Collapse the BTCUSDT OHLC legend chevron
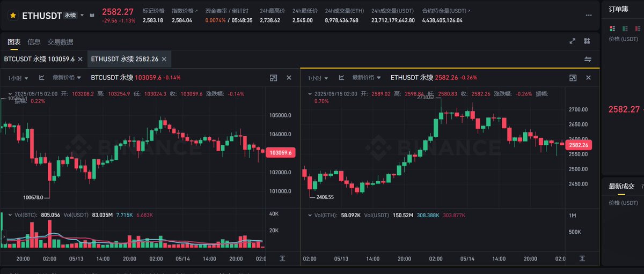This screenshot has width=644, height=274. [10, 93]
